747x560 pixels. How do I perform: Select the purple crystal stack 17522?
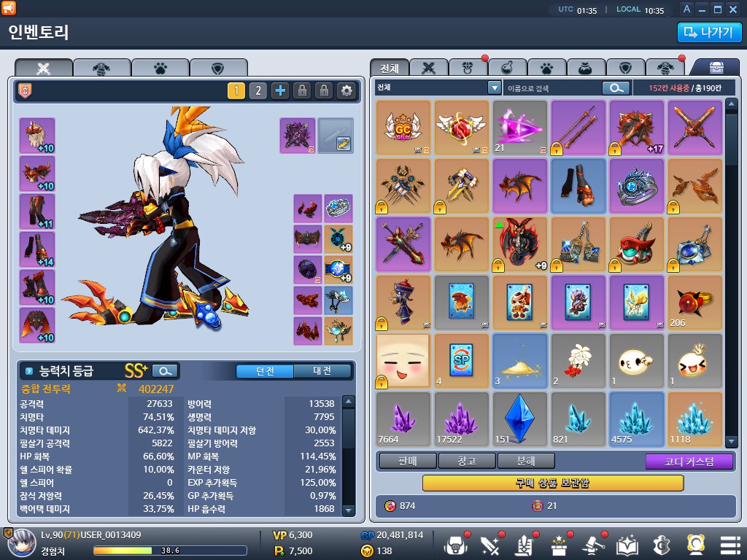(462, 419)
